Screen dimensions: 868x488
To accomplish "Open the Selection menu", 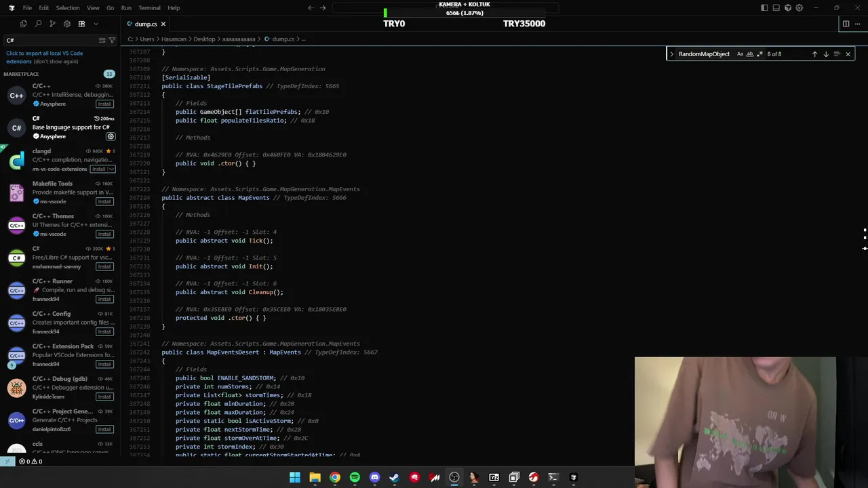I will click(68, 7).
